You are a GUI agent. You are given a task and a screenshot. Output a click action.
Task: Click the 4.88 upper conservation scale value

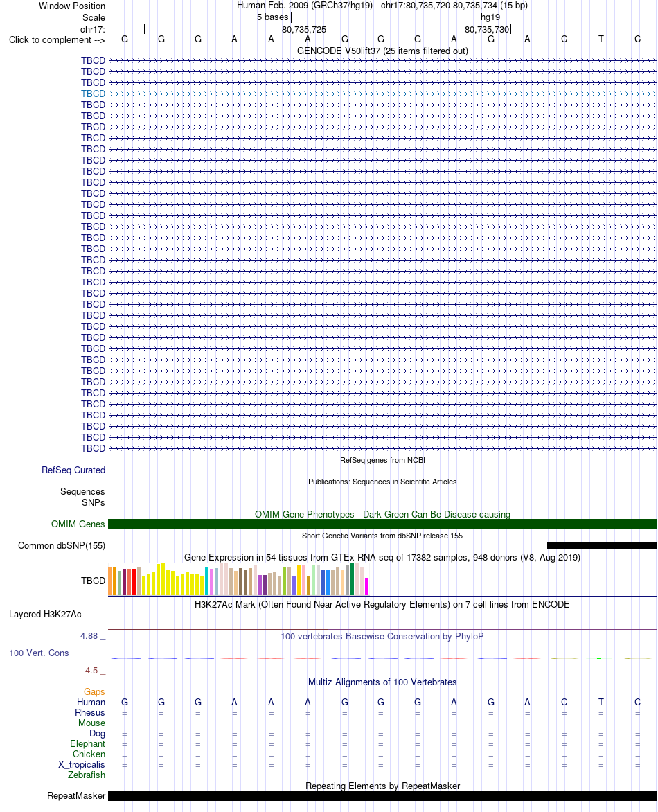point(89,636)
